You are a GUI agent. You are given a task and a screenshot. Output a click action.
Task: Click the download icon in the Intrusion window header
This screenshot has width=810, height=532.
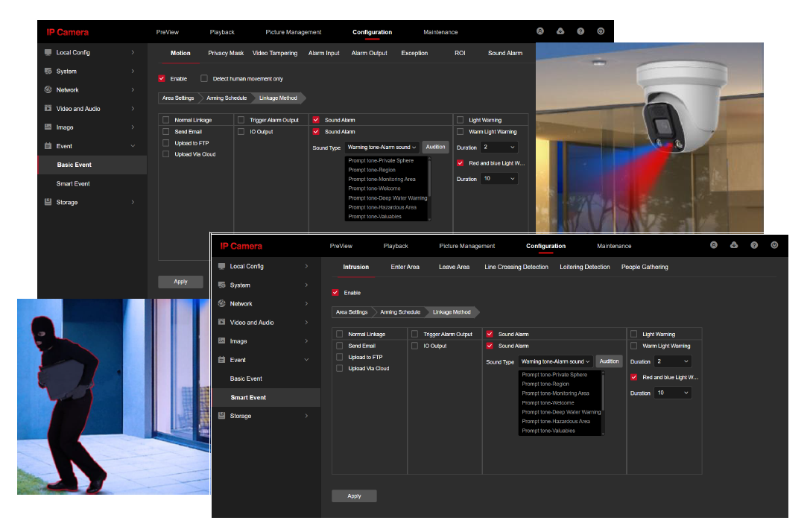pos(734,245)
